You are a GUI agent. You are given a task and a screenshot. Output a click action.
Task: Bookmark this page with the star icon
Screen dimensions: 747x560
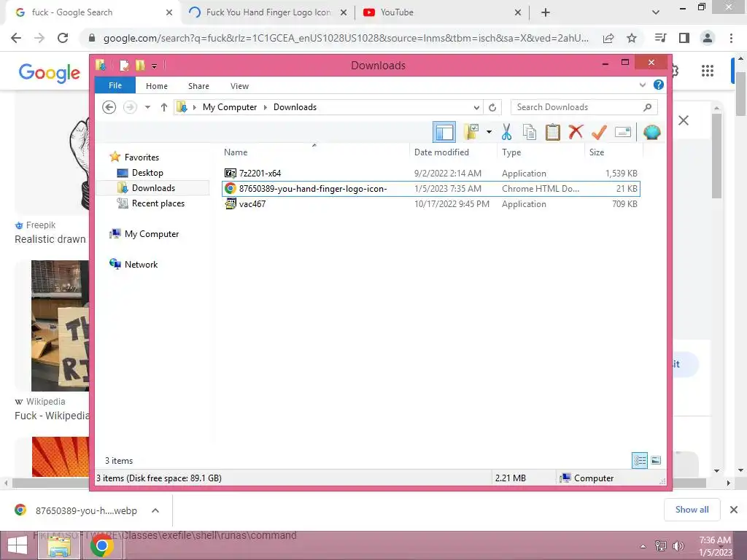(632, 38)
